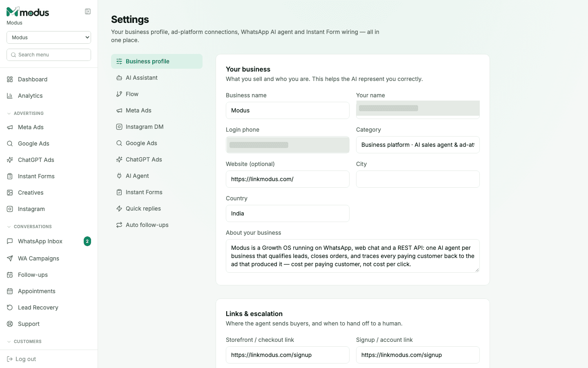
Task: Click the Follow-ups calendar clock icon
Action: [x=10, y=275]
